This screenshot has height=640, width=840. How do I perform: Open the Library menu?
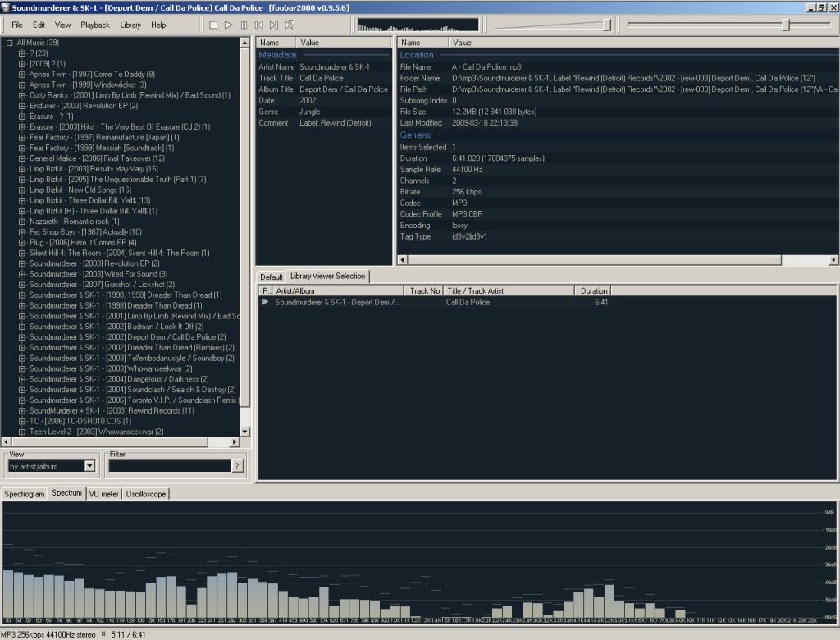[x=130, y=25]
